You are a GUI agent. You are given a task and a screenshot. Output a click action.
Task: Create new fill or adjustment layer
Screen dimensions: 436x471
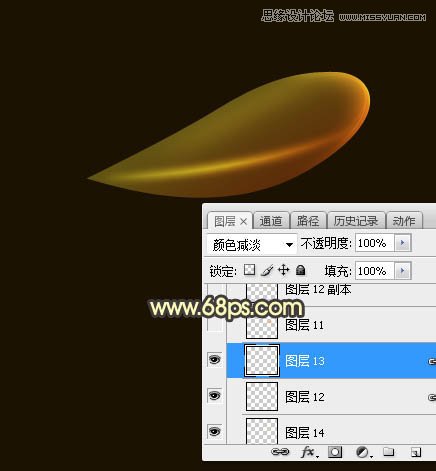tap(364, 452)
